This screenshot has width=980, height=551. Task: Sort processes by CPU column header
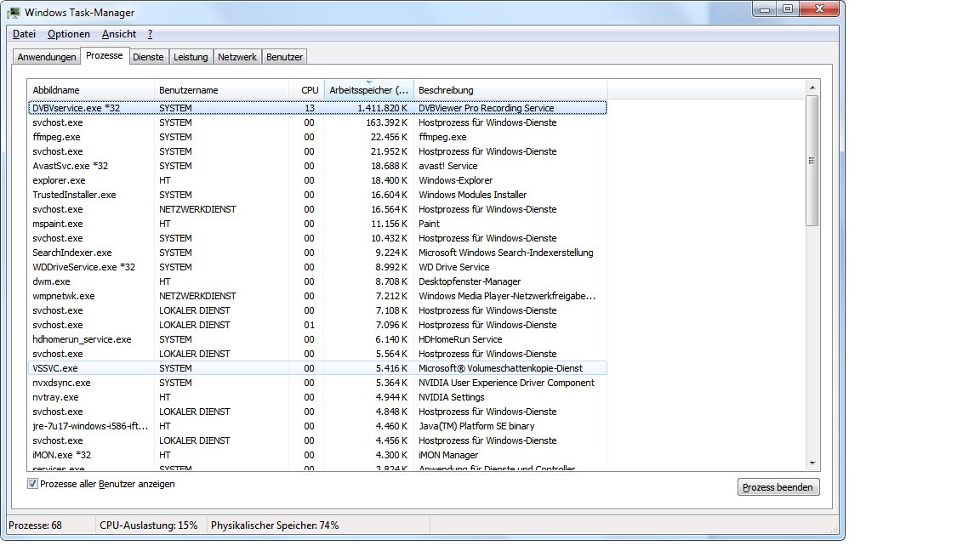coord(309,90)
